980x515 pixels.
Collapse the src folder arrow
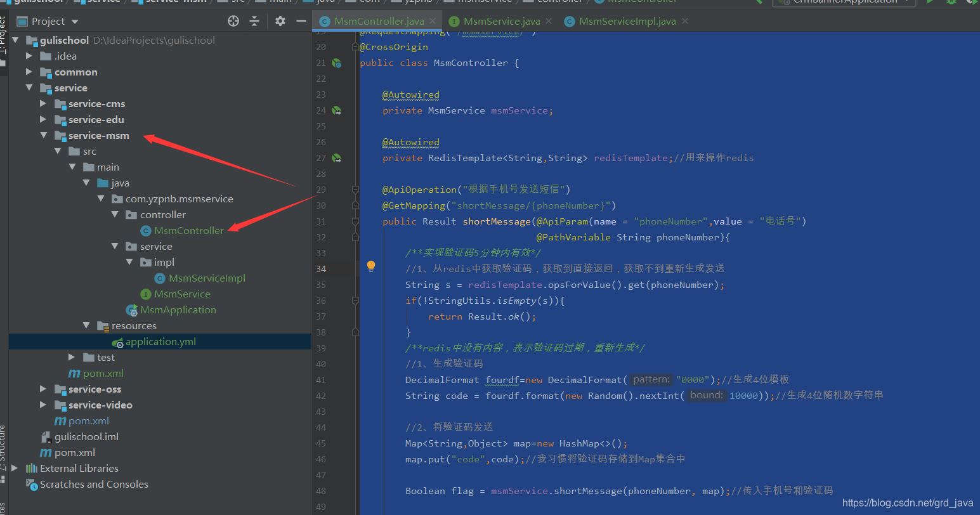click(58, 151)
